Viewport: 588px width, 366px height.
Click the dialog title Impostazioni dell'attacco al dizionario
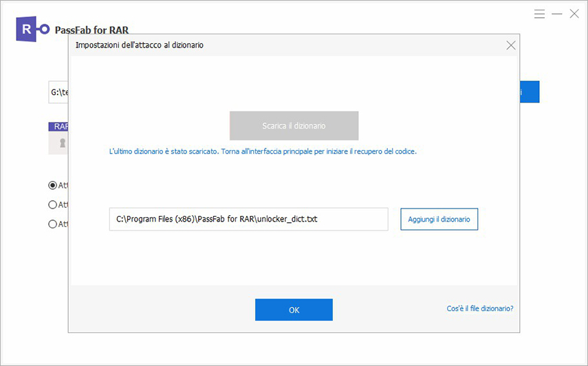coord(139,45)
